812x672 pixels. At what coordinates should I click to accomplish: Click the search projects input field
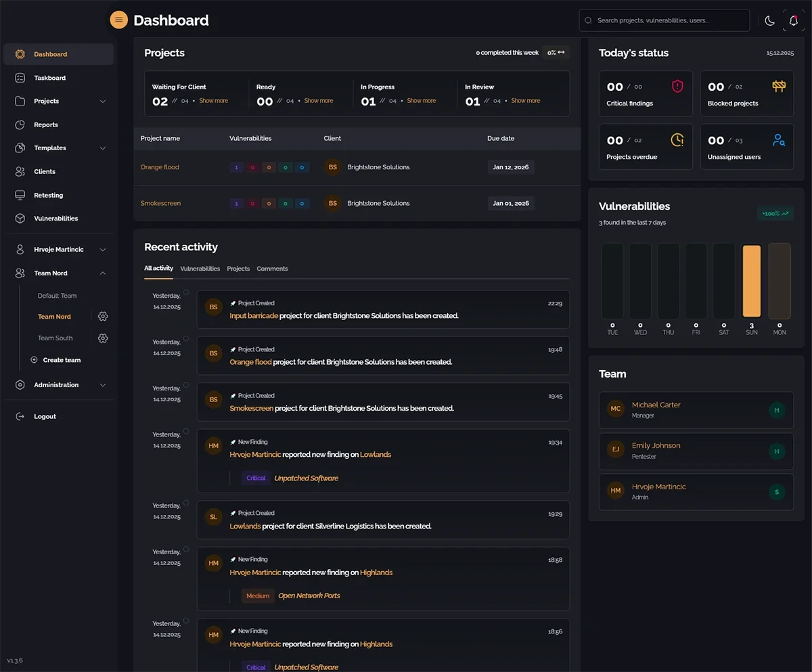[664, 20]
